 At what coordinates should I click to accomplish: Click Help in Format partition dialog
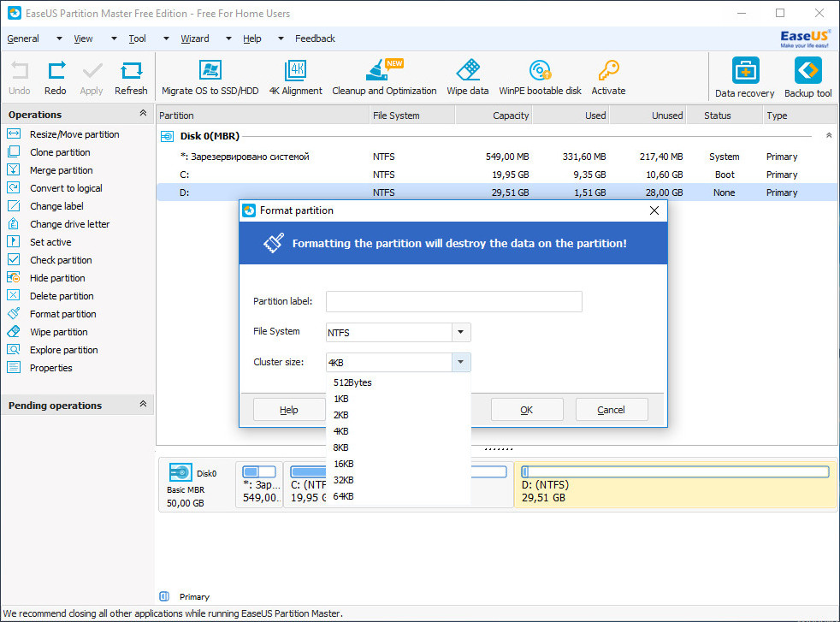point(289,410)
